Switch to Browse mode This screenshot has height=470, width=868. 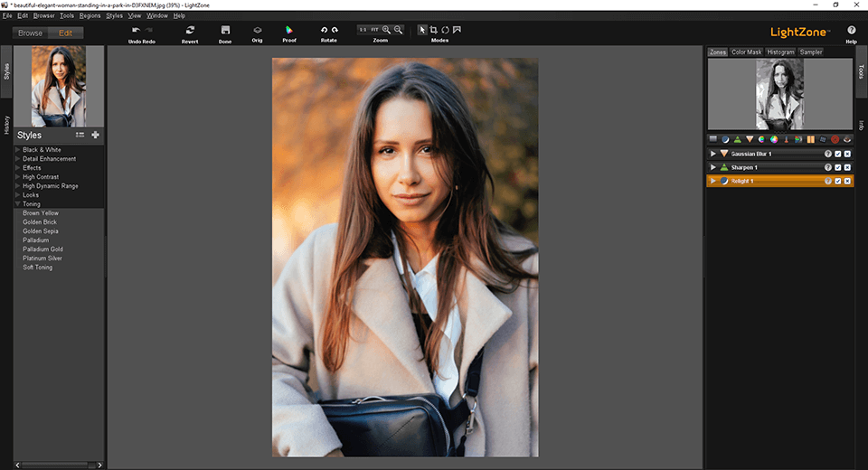[30, 33]
